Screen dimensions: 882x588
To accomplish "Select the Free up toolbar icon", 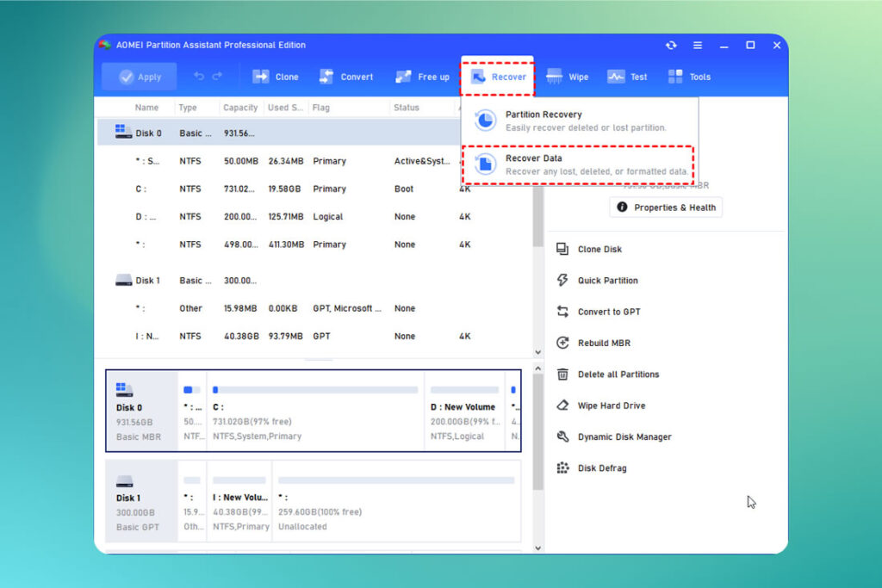I will coord(422,76).
